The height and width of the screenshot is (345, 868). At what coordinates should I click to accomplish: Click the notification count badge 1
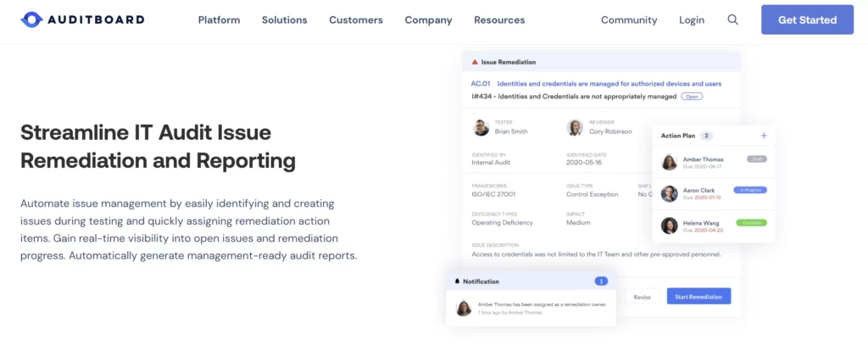601,281
